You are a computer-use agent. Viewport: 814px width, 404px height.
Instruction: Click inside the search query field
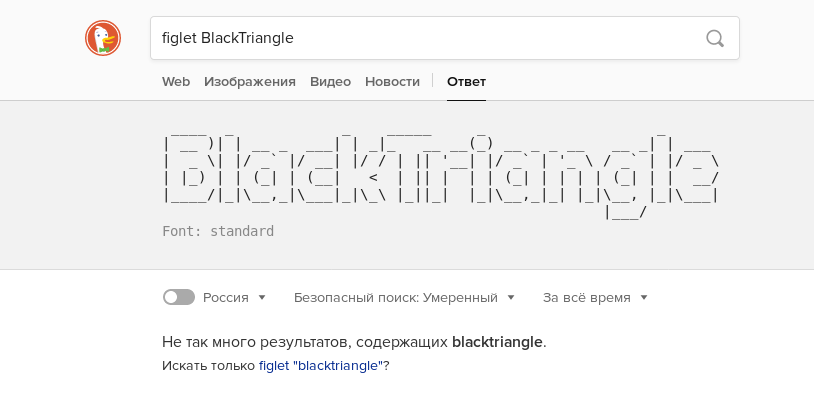420,39
